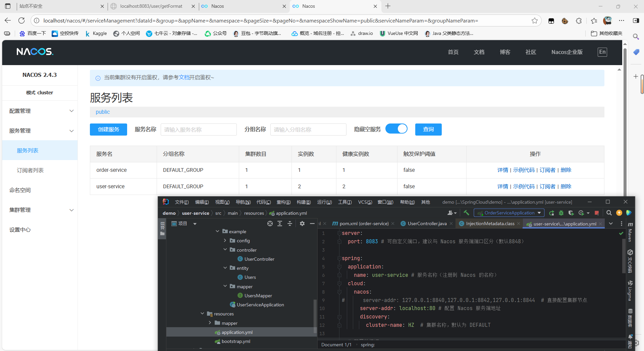Select UserServiceApplication in project tree
Image resolution: width=644 pixels, height=351 pixels.
click(x=260, y=305)
